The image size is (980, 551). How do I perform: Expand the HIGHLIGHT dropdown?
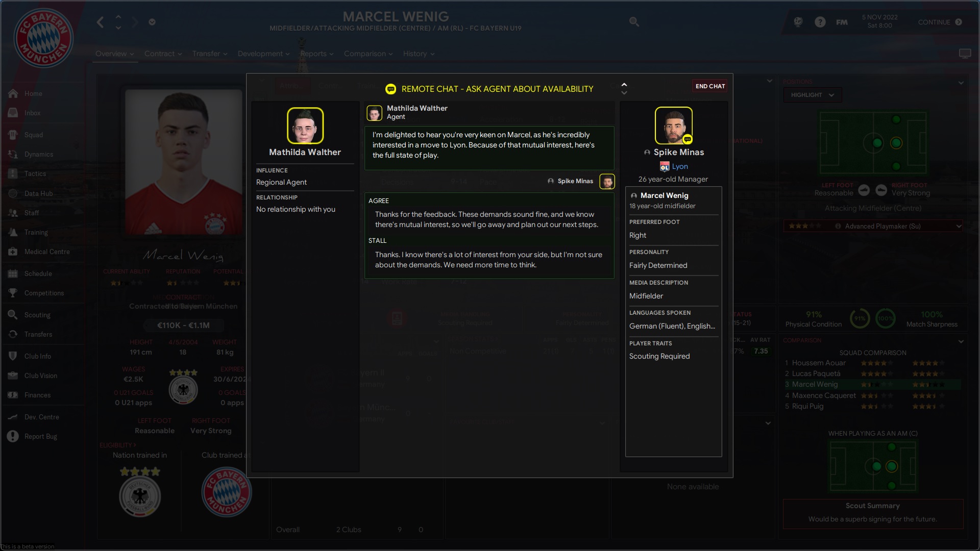click(x=812, y=95)
